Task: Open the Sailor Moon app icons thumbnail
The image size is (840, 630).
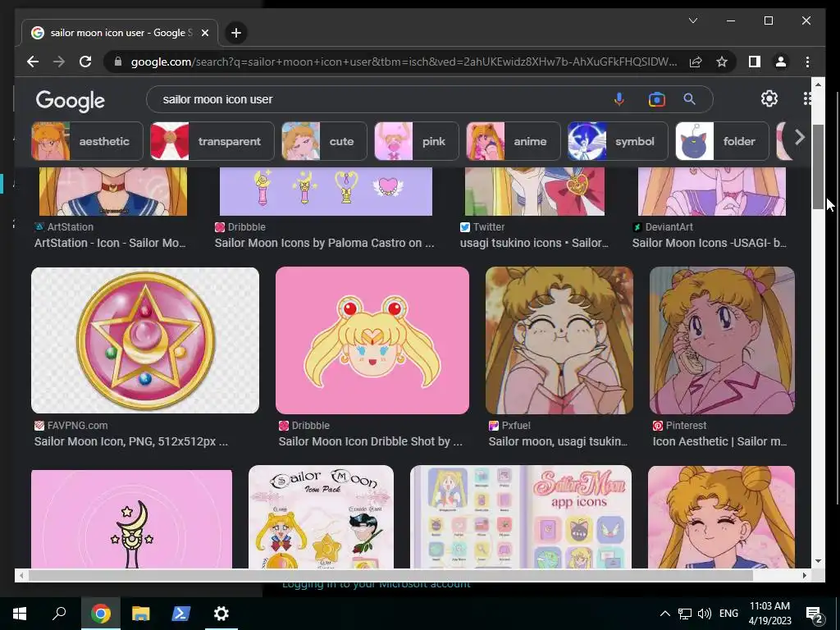Action: tap(521, 517)
